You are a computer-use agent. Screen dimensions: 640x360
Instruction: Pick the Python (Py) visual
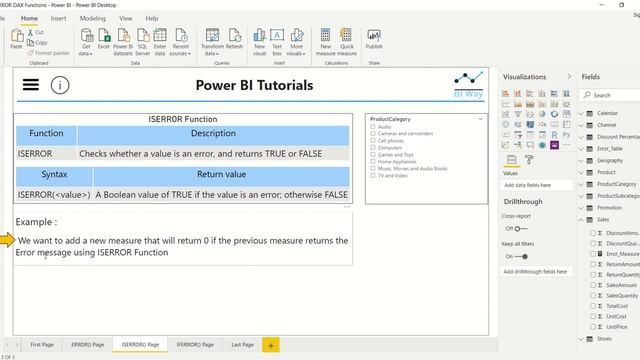(567, 135)
